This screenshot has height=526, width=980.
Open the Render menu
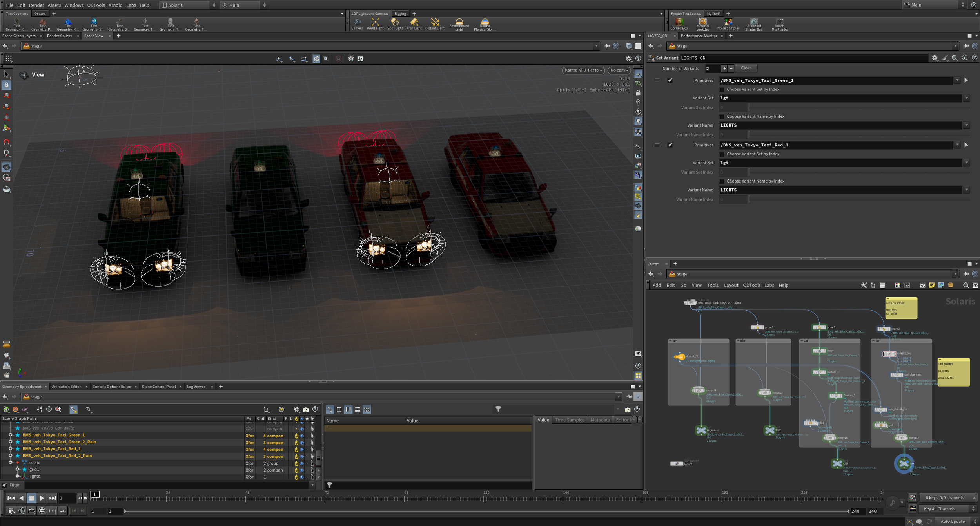(36, 5)
